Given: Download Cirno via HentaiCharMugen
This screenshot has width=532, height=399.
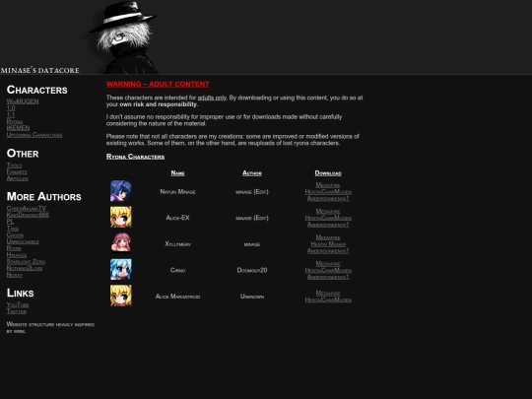Looking at the screenshot, I should (x=328, y=270).
